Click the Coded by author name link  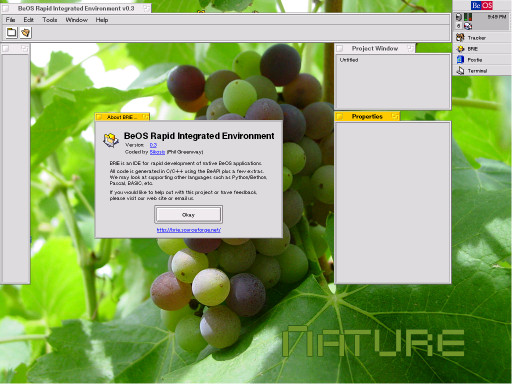157,152
